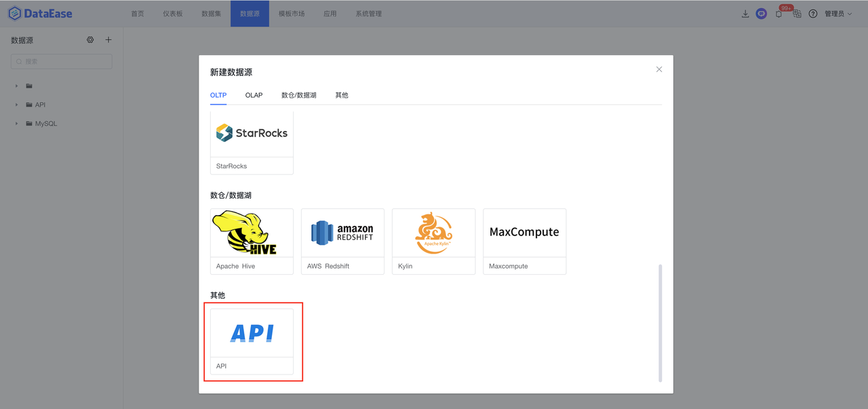Open the help question mark icon
The width and height of the screenshot is (868, 409).
(812, 13)
